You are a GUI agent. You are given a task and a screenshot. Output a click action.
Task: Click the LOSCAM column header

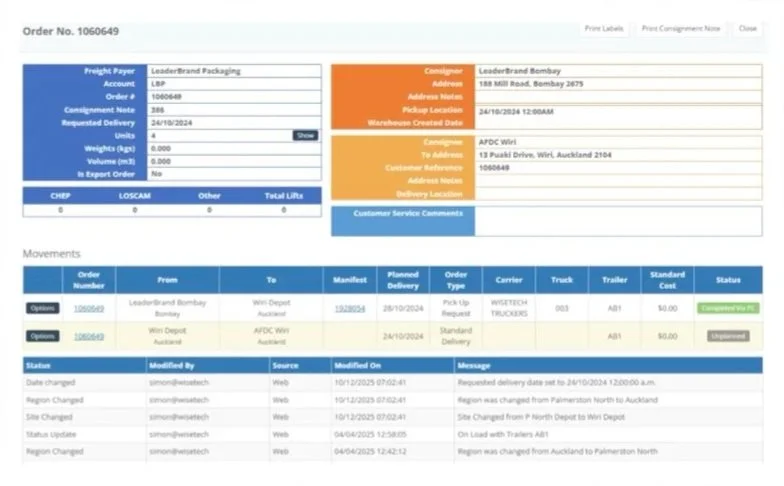[134, 196]
